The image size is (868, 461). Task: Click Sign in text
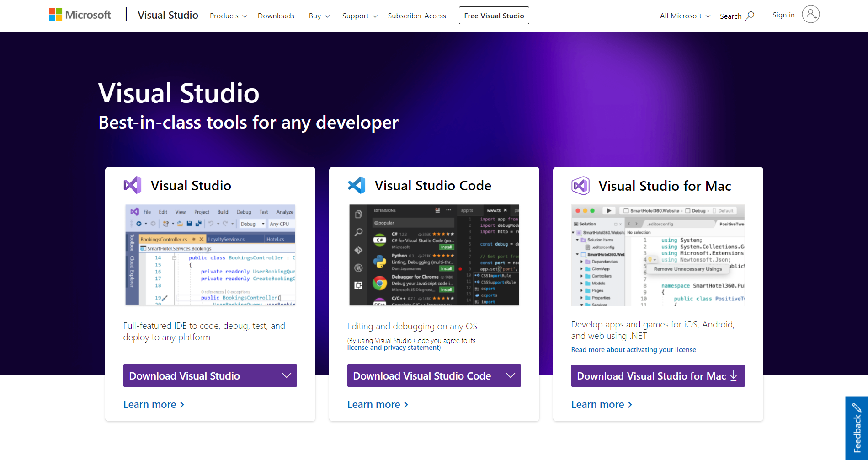pyautogui.click(x=783, y=15)
